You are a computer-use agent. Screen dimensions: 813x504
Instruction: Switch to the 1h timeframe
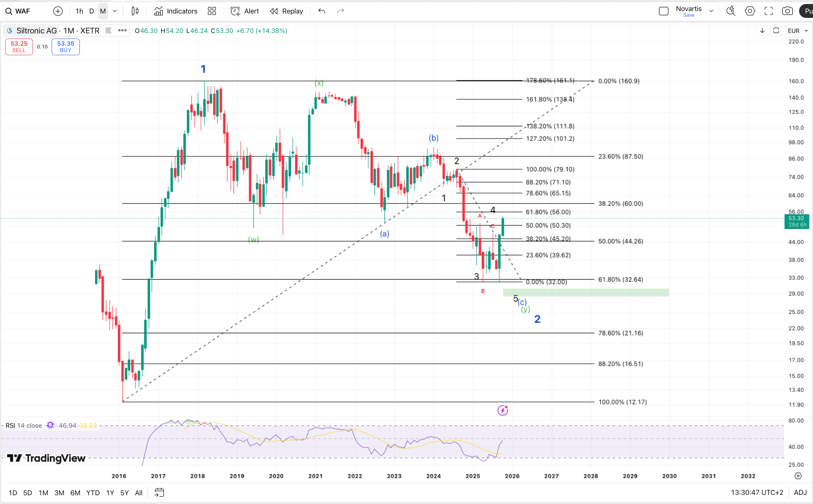79,11
